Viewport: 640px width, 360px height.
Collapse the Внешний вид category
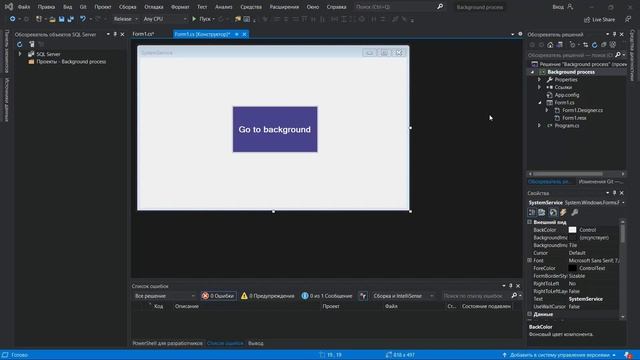(529, 222)
